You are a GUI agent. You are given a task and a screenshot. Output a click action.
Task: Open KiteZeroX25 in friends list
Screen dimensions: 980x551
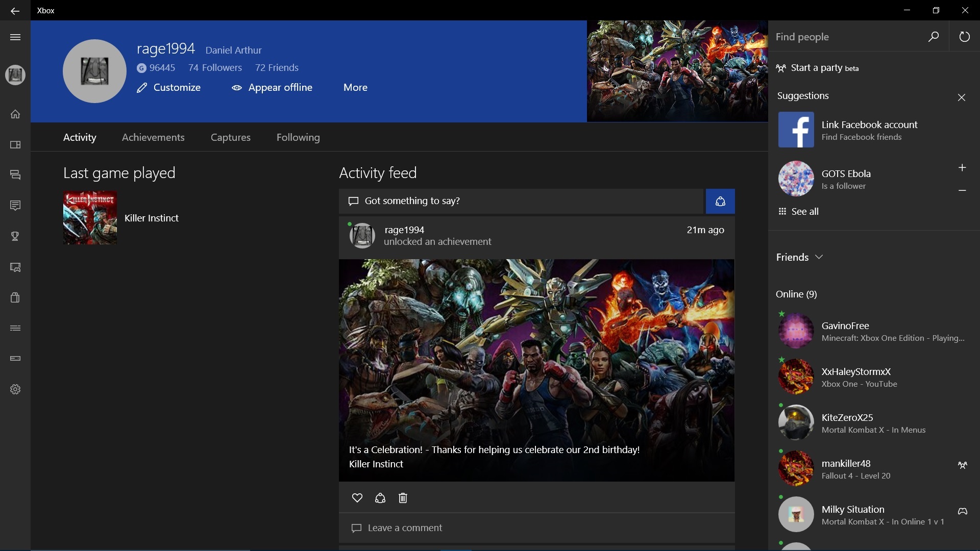873,423
